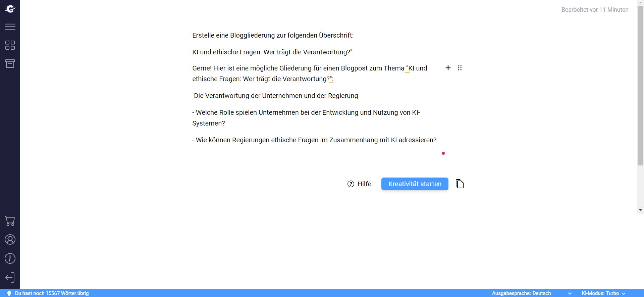Click the scrollbar down arrow
Viewport: 644px width, 297px height.
tap(640, 210)
